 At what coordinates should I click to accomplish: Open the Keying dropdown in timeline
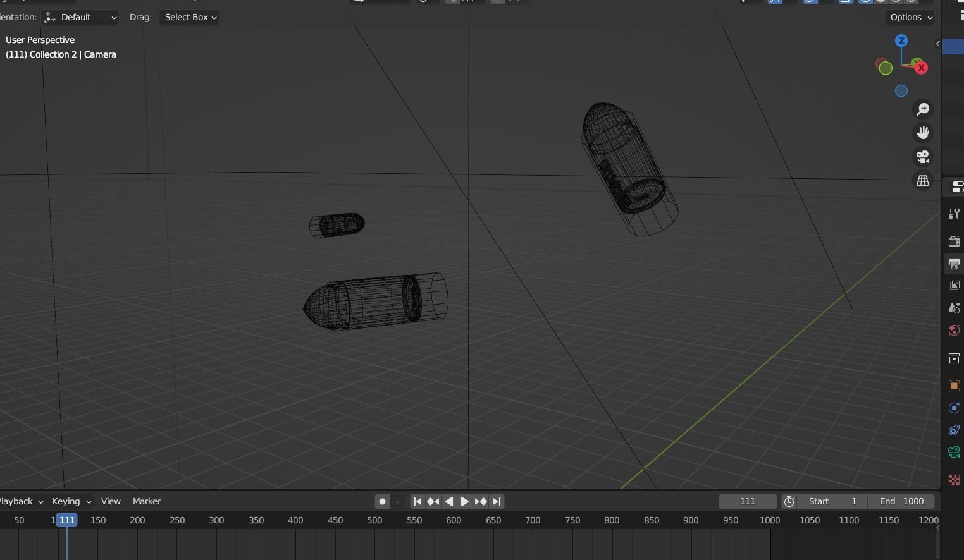[71, 501]
